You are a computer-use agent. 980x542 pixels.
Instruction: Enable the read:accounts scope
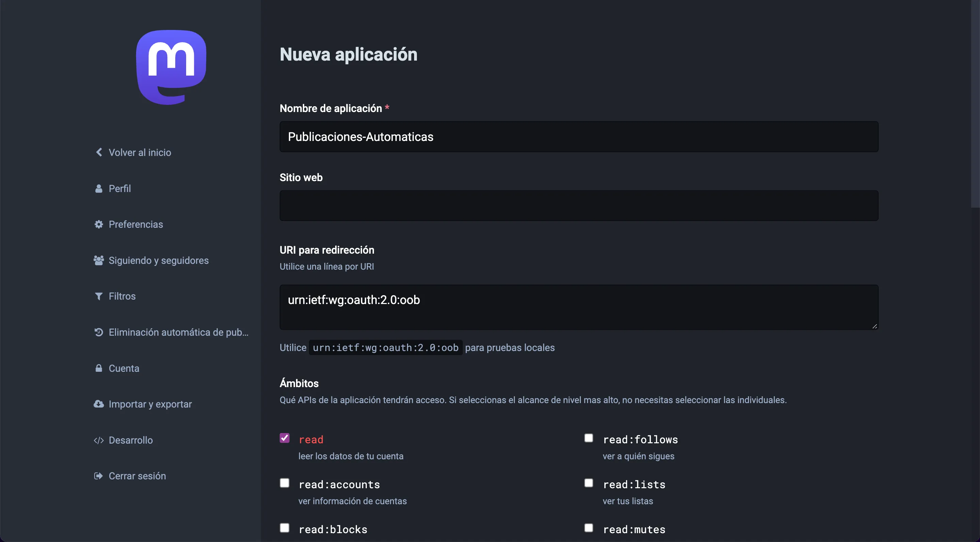click(284, 483)
